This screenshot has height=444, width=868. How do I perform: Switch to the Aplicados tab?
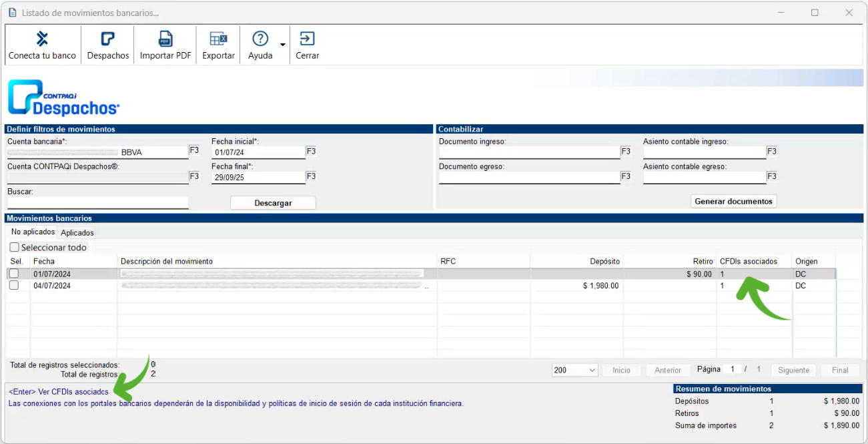coord(77,233)
